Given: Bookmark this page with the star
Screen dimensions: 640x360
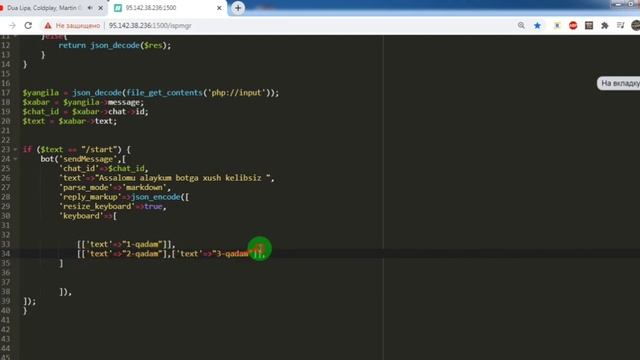Looking at the screenshot, I should pyautogui.click(x=538, y=25).
